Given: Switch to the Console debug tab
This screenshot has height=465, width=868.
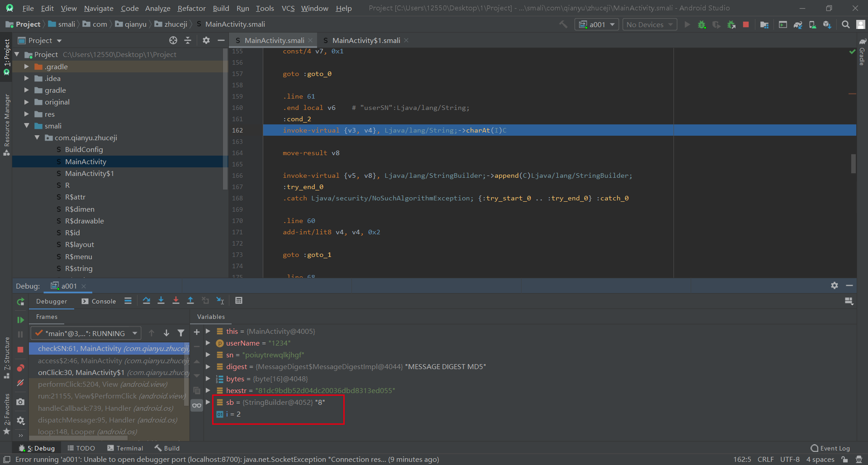Looking at the screenshot, I should pyautogui.click(x=99, y=301).
